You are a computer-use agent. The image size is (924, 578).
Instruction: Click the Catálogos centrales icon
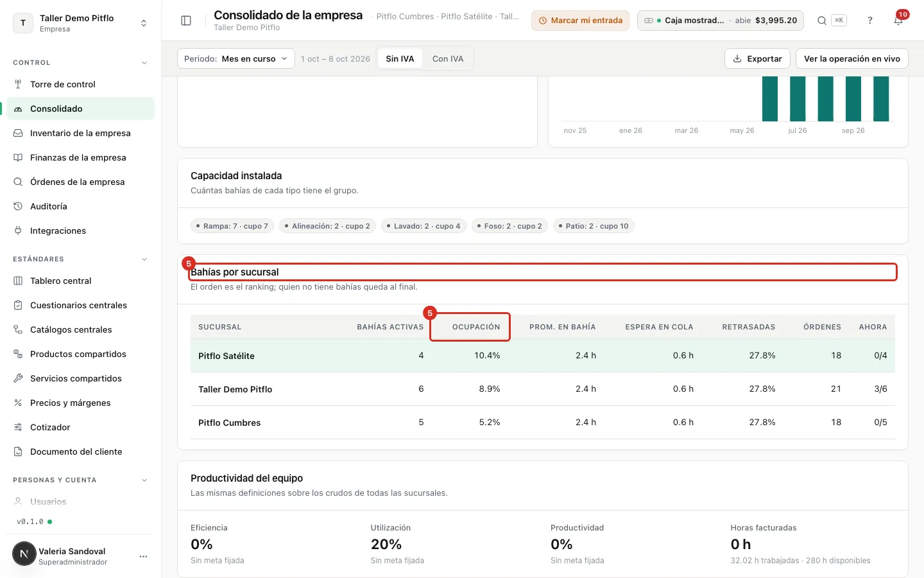pyautogui.click(x=18, y=329)
